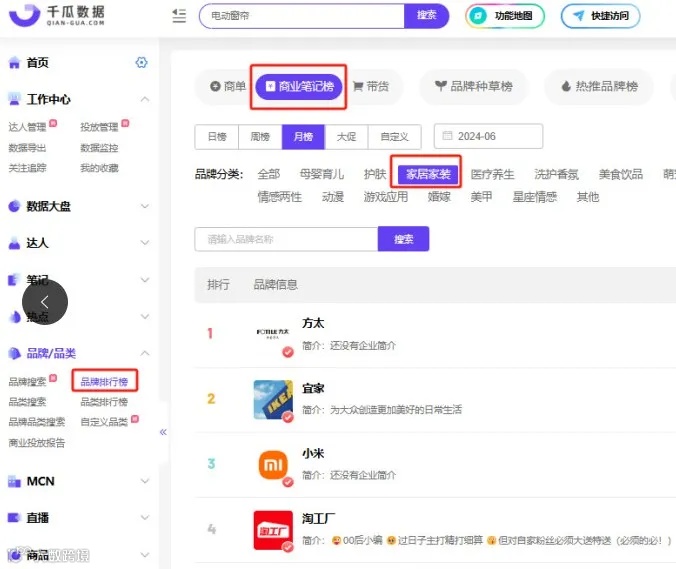The image size is (676, 569).
Task: Expand the 达人 section chevron
Action: click(x=145, y=243)
